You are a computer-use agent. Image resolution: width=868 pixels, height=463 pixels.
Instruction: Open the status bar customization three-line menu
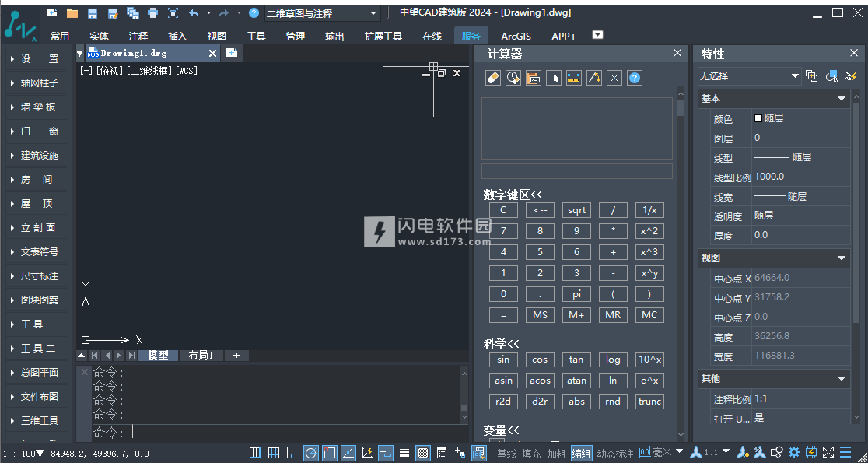coord(845,452)
